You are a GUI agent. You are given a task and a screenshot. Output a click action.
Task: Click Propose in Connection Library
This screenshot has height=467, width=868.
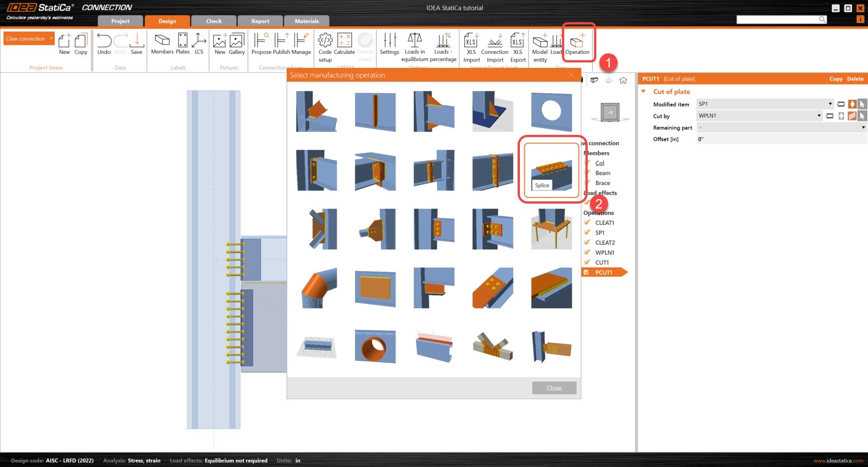pos(261,44)
